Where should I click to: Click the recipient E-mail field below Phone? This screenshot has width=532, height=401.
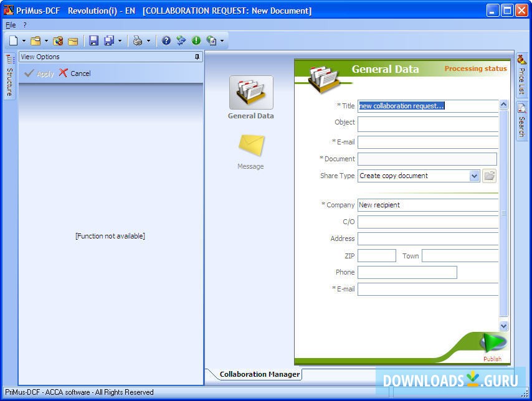[428, 290]
